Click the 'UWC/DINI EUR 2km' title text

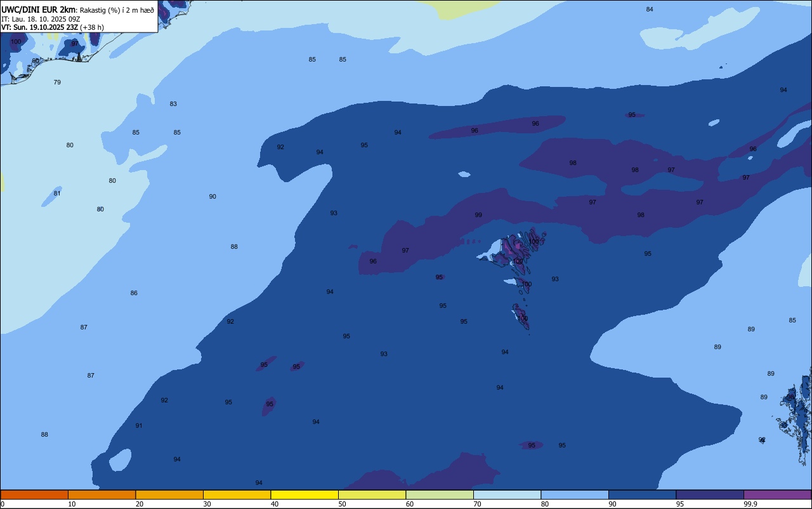click(x=39, y=10)
